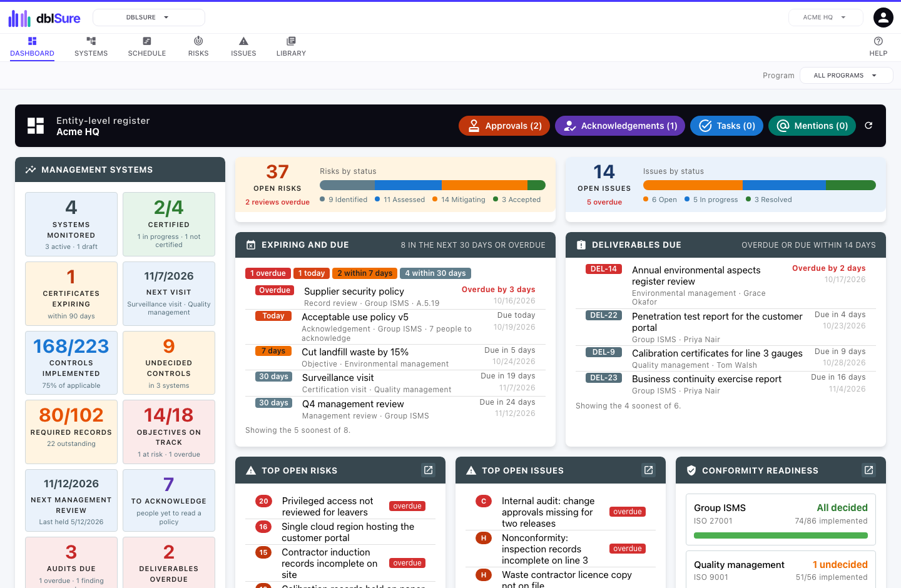Switch to the Systems tab
Image resolution: width=901 pixels, height=588 pixels.
pyautogui.click(x=91, y=47)
